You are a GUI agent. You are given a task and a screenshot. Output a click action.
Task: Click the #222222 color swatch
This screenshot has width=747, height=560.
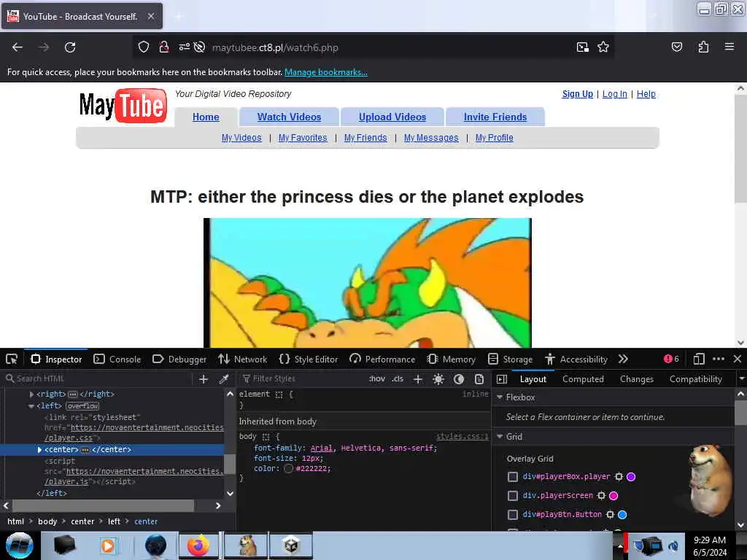coord(288,469)
